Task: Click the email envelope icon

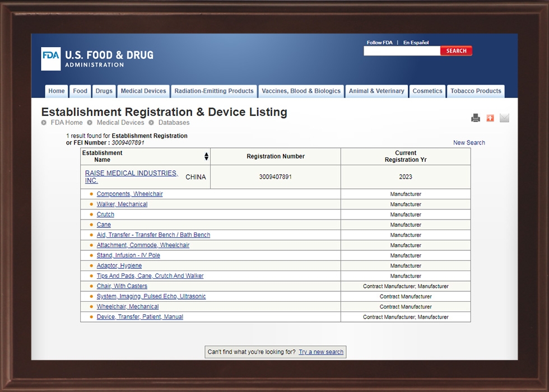Action: 504,118
